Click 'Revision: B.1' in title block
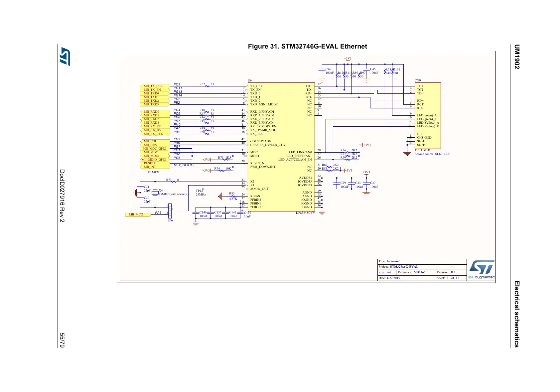The width and height of the screenshot is (560, 392). [446, 272]
